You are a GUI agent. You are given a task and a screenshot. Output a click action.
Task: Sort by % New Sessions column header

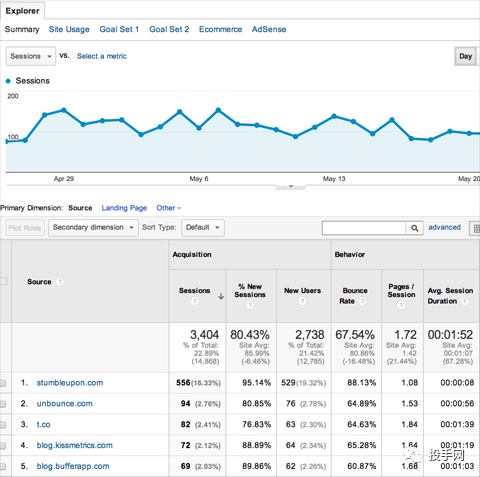(250, 291)
